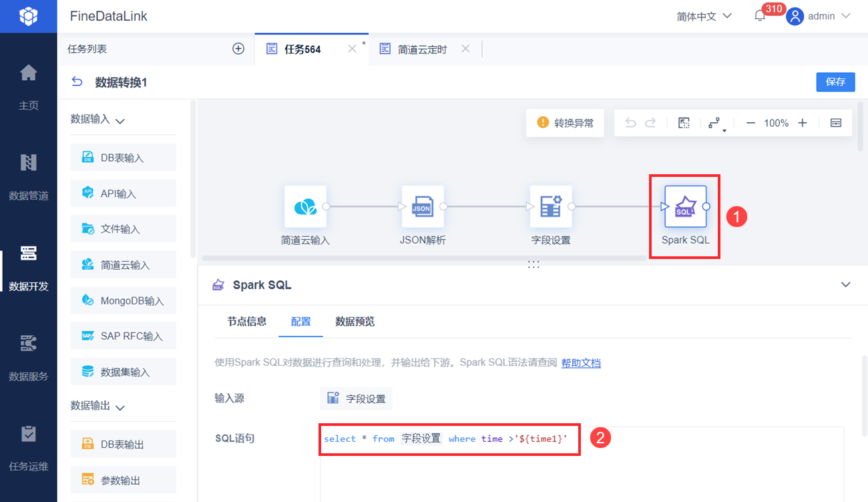Click the 保存 save button

click(x=835, y=81)
